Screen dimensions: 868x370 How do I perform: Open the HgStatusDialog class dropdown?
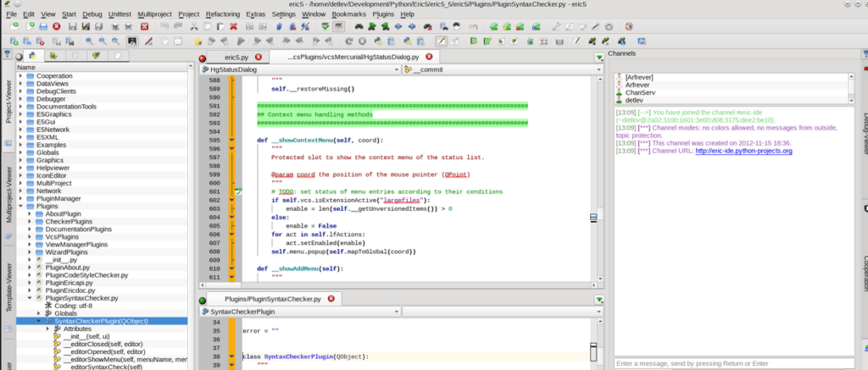(299, 69)
